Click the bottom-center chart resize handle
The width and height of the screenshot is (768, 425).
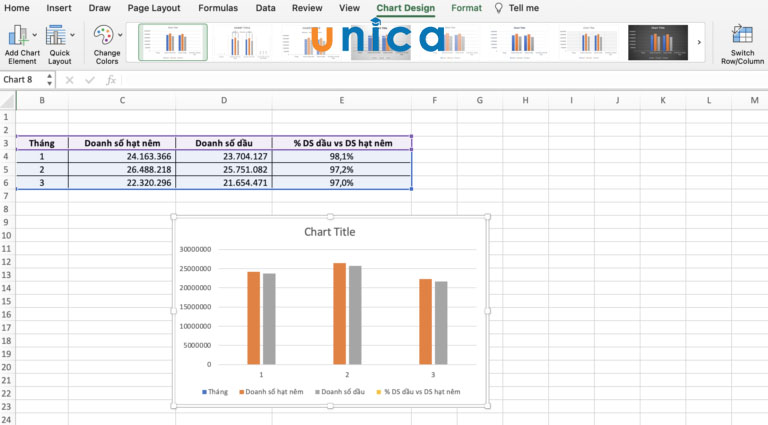click(x=330, y=406)
